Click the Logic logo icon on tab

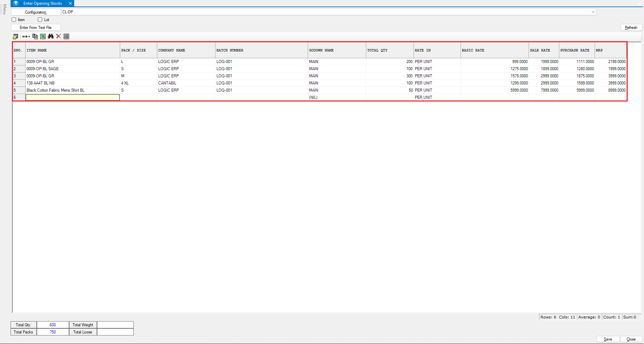[16, 3]
